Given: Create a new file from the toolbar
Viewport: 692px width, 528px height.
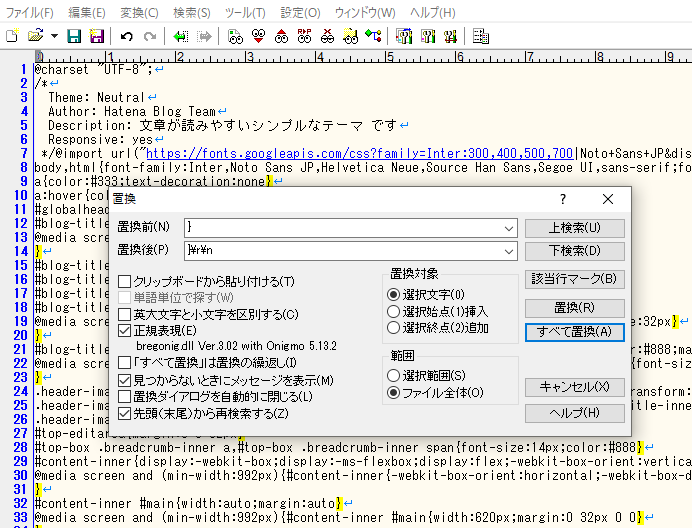Looking at the screenshot, I should pos(13,36).
